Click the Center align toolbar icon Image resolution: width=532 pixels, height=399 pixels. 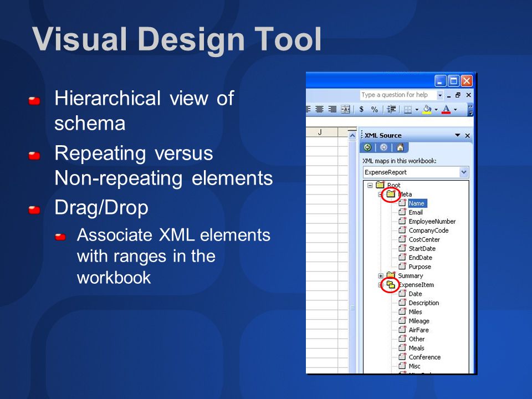pyautogui.click(x=319, y=109)
